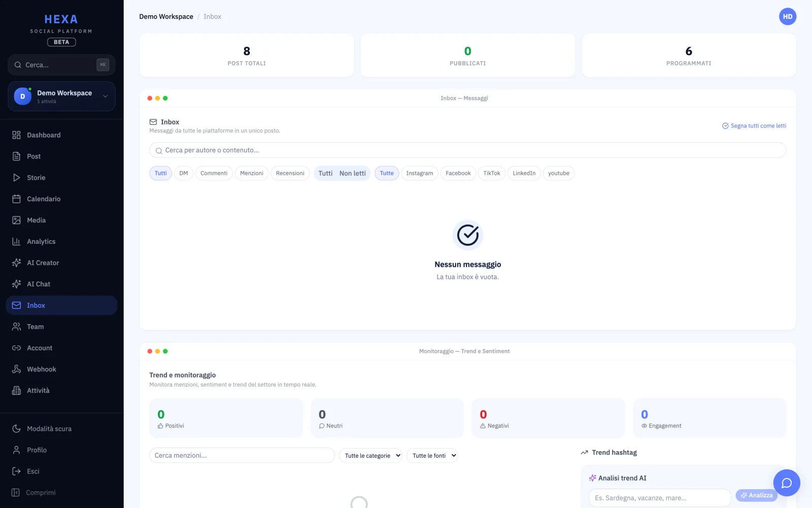Open AI Creator sparkle icon
Image resolution: width=812 pixels, height=508 pixels.
point(16,263)
